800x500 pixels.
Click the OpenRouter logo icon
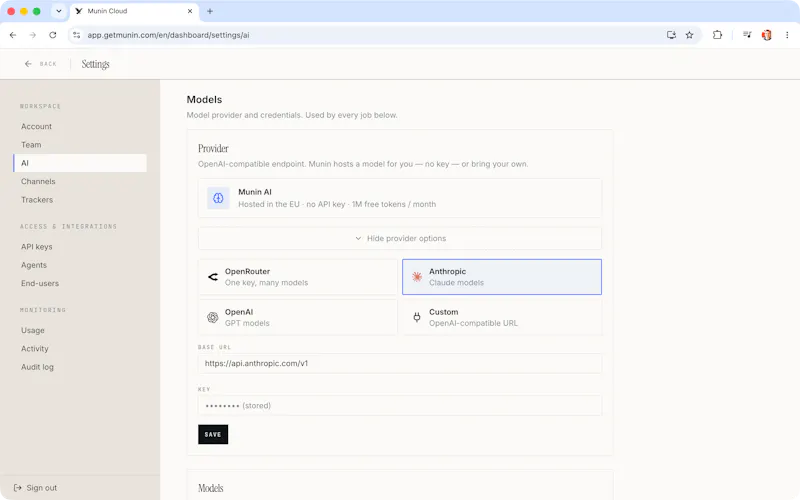[213, 277]
